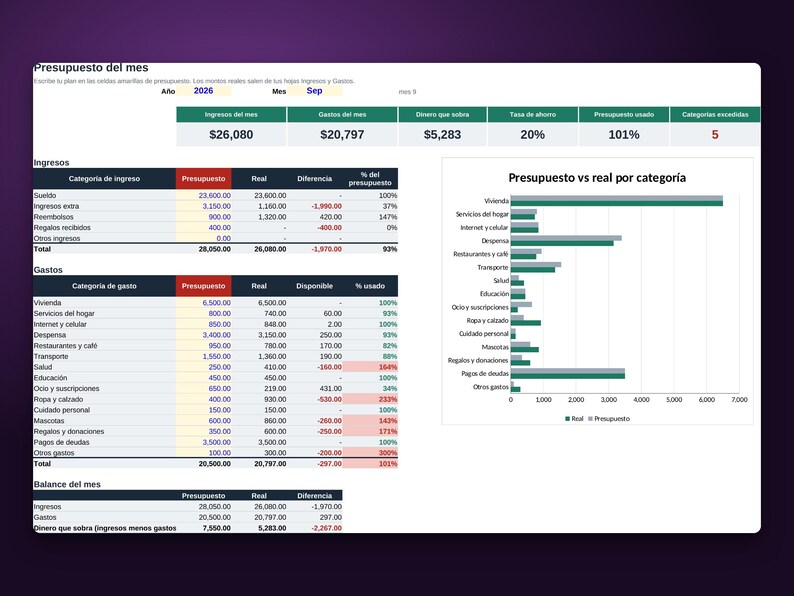Select the year cell showing 2026
794x596 pixels.
pos(204,91)
